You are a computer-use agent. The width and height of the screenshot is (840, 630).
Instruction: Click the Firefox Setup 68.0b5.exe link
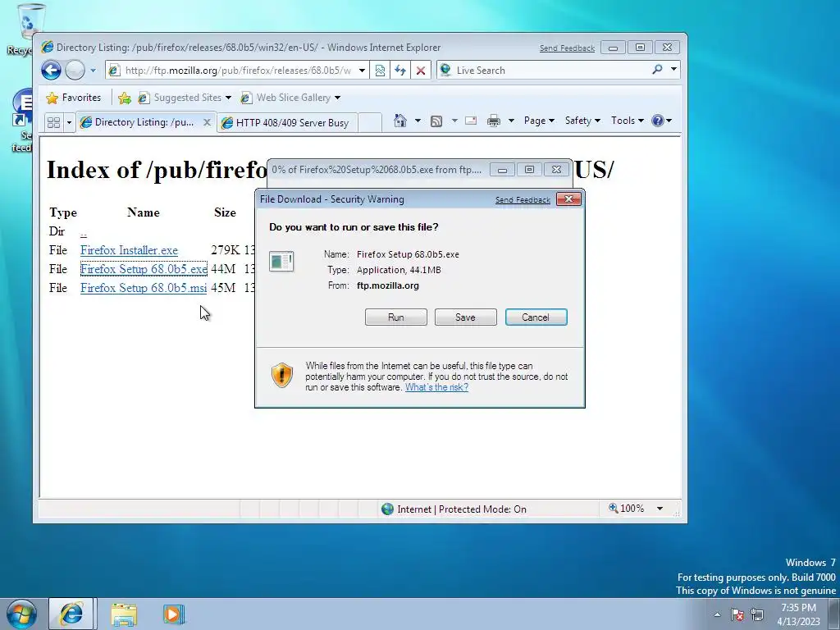[144, 269]
